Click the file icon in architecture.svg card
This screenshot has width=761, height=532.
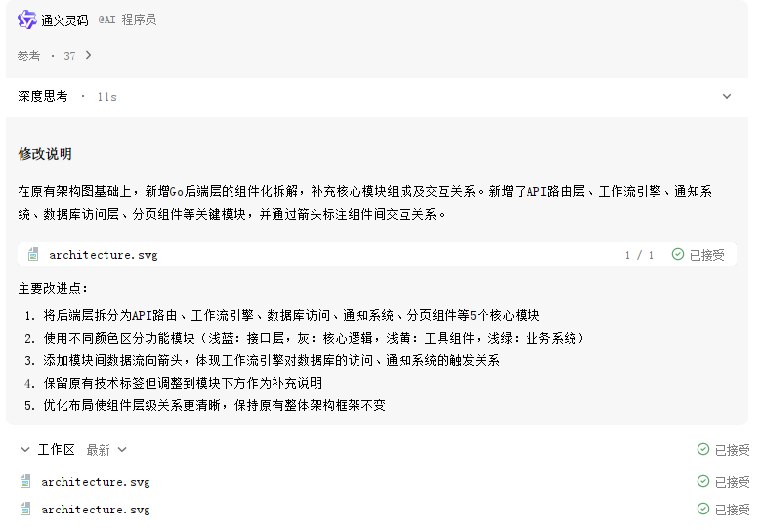point(33,254)
